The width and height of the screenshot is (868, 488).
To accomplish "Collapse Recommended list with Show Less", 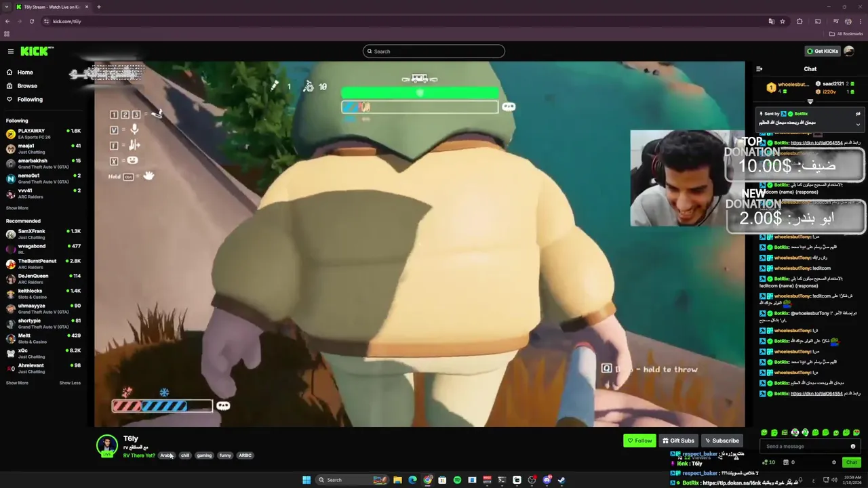I will tap(70, 383).
